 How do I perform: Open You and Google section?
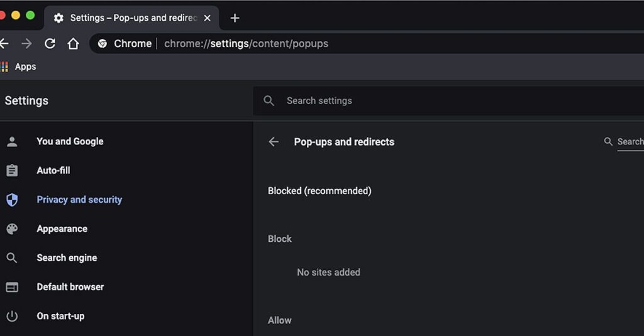click(70, 141)
